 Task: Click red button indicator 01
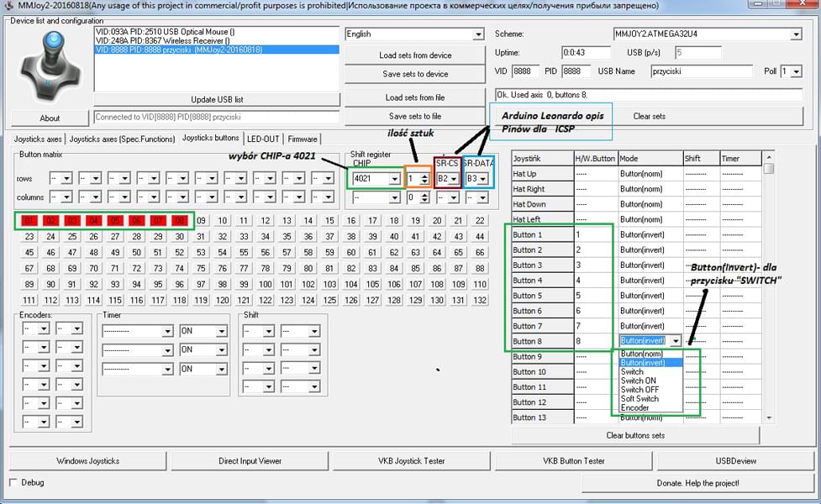29,221
